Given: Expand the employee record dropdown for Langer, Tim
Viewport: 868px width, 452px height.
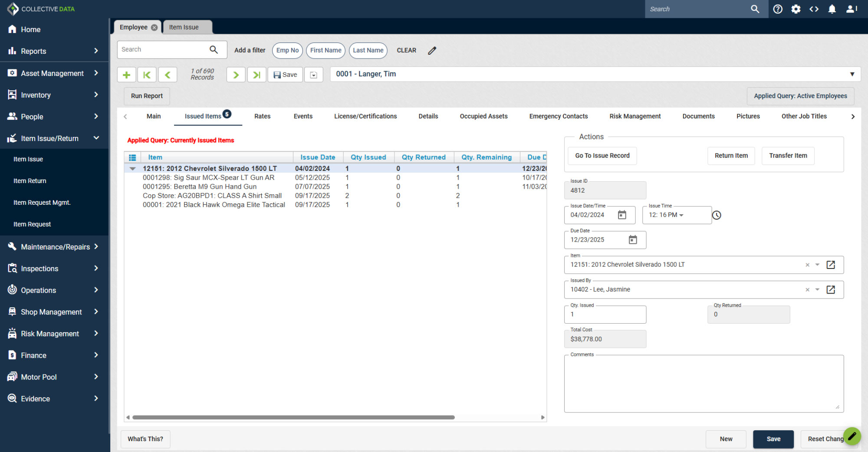Looking at the screenshot, I should click(x=852, y=74).
